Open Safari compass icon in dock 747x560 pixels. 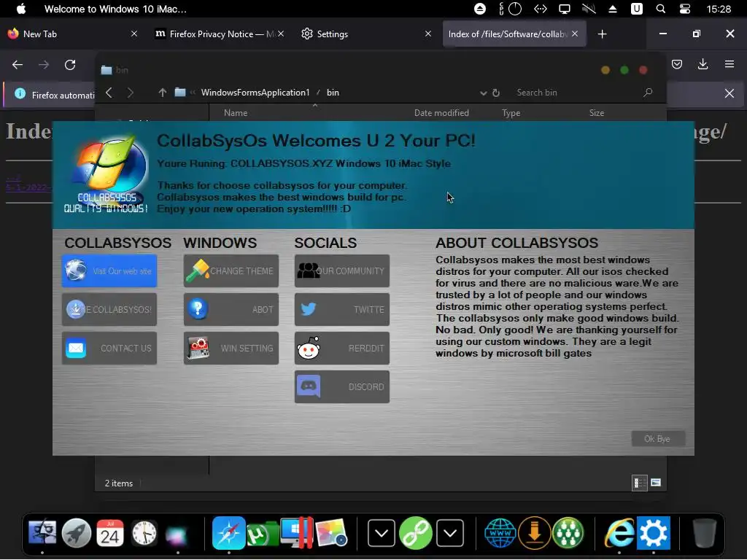tap(228, 533)
